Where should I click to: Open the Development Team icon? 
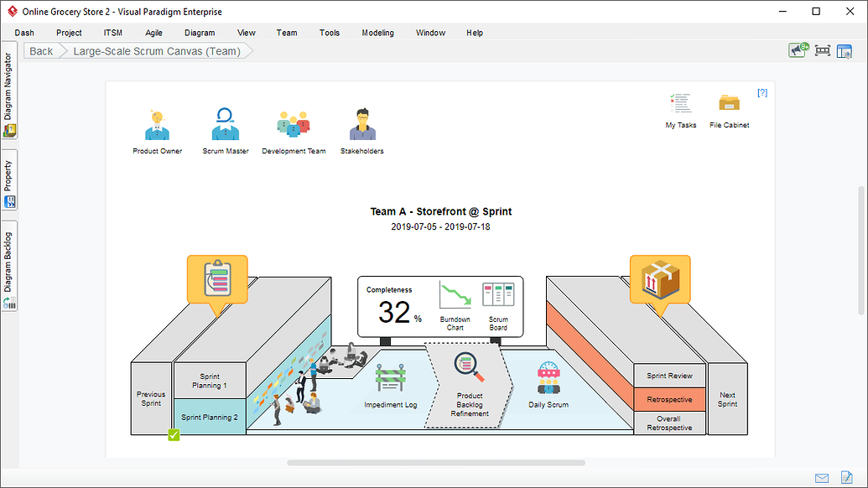pos(294,124)
